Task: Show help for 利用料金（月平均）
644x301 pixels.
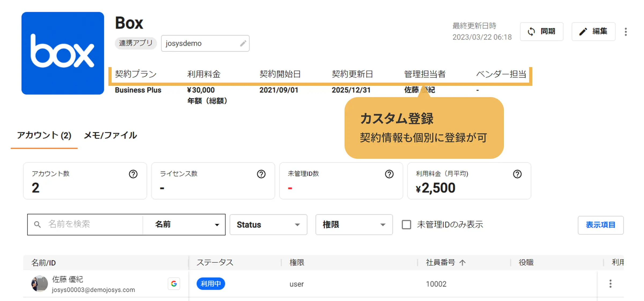Action: 517,174
